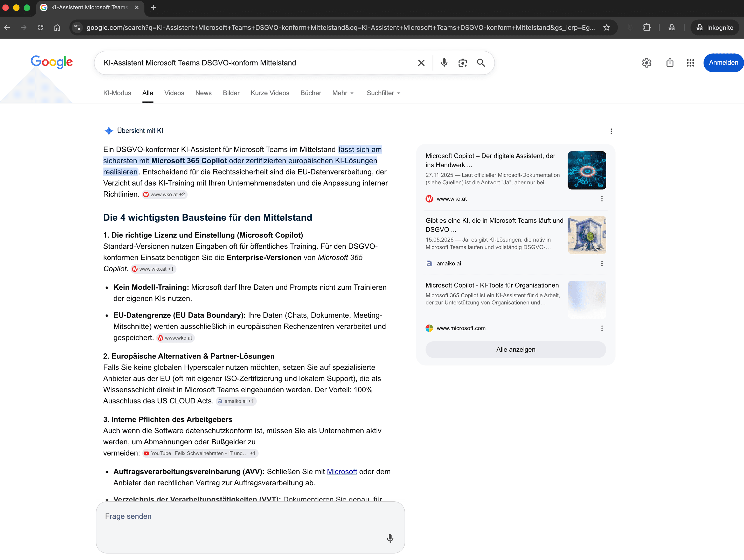
Task: Open the Gibt es eine KI article
Action: 494,225
